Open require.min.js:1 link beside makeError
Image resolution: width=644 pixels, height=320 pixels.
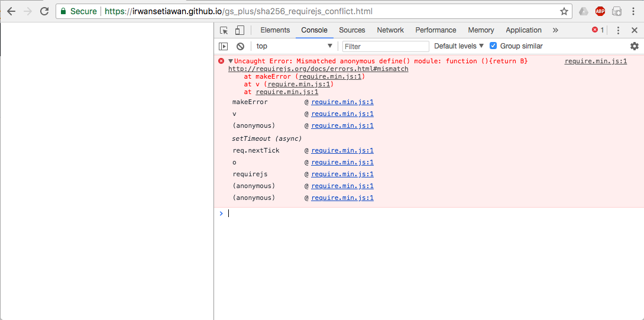pos(342,102)
